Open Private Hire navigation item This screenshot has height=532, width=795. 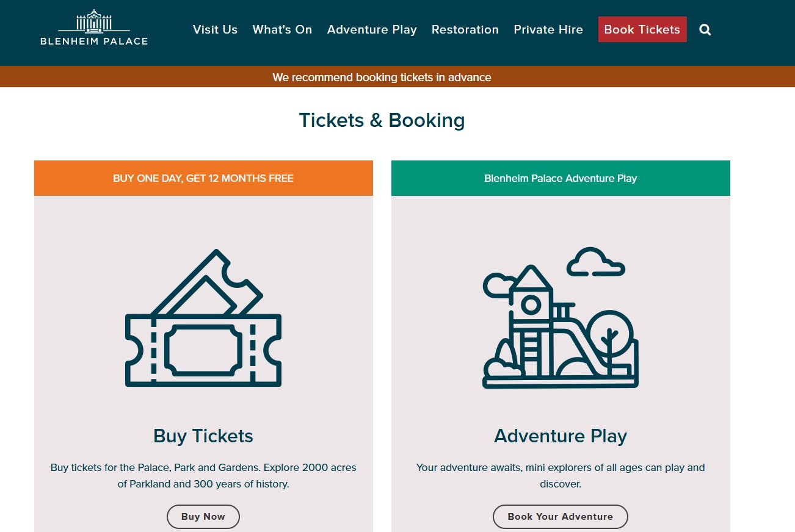coord(548,29)
